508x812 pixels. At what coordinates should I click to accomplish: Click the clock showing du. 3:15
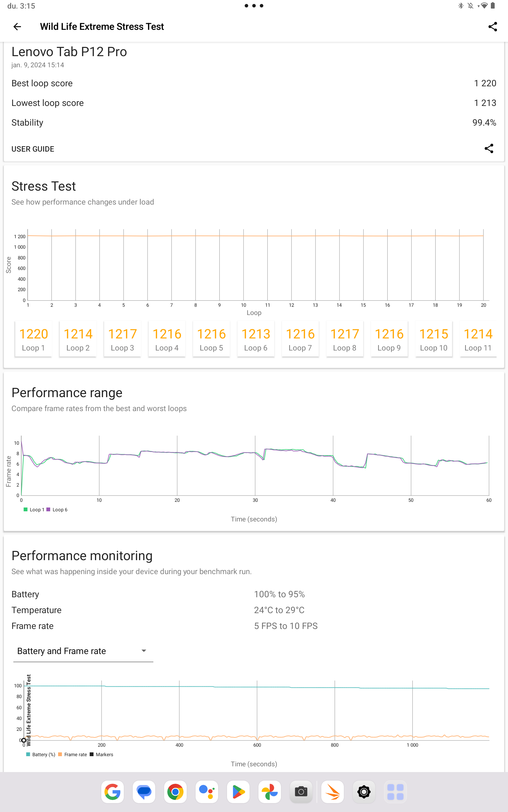[x=21, y=6]
